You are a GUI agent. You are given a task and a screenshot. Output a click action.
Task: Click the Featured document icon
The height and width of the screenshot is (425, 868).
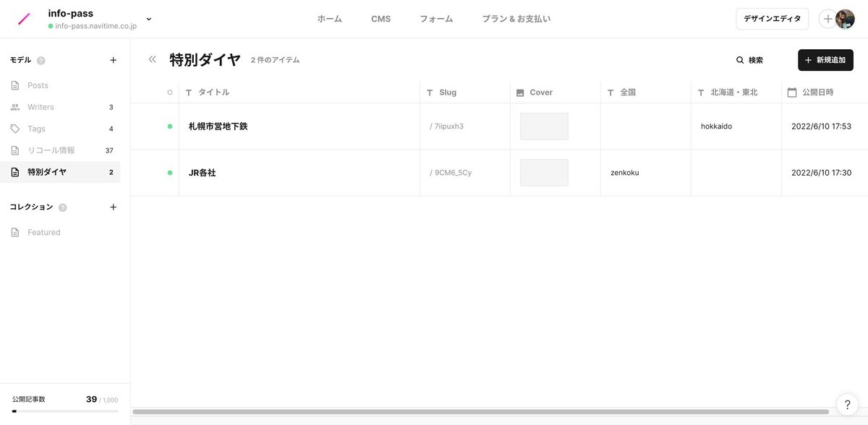pyautogui.click(x=15, y=232)
